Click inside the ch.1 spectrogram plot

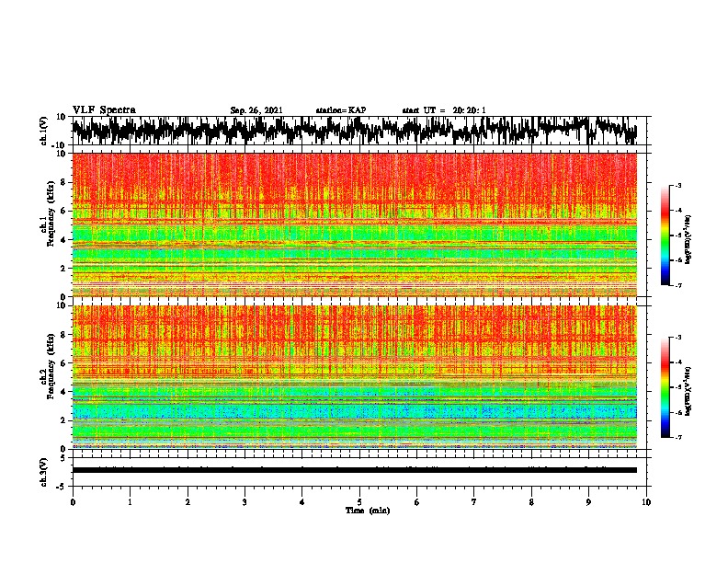pos(355,224)
